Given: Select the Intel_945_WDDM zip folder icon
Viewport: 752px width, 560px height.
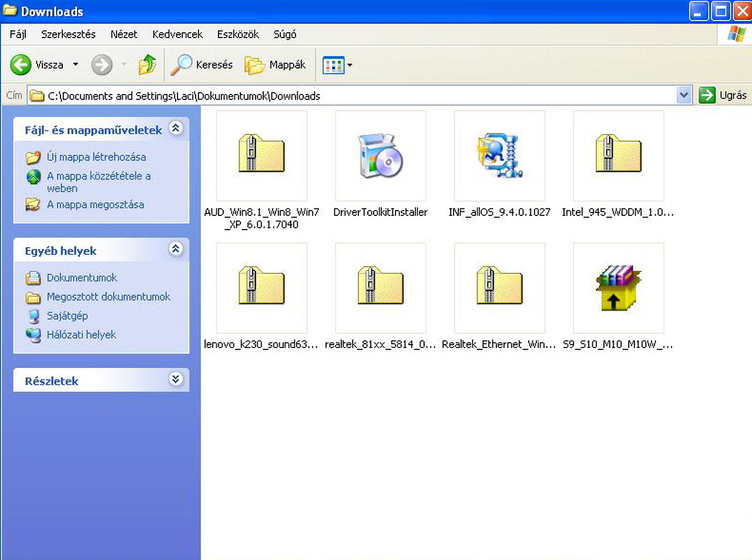Looking at the screenshot, I should (619, 154).
